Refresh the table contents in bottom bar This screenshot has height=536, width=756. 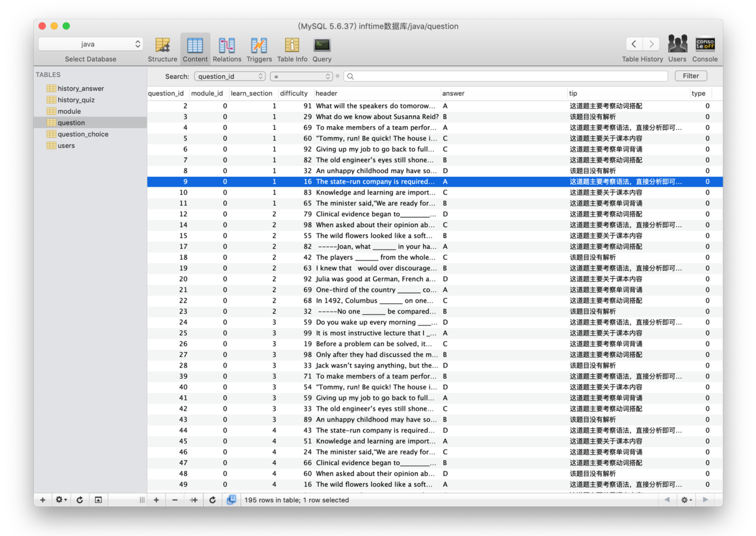pos(212,500)
